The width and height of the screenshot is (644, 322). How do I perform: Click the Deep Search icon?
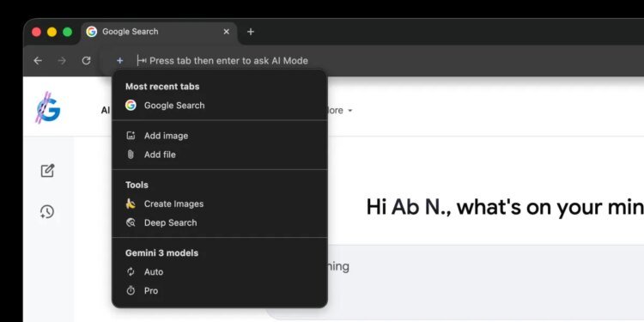pyautogui.click(x=131, y=222)
